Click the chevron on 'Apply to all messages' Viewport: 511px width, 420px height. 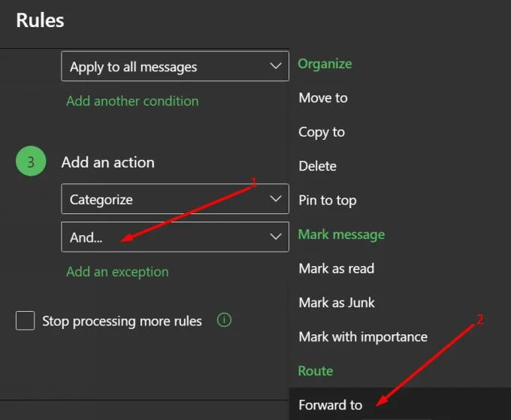pyautogui.click(x=276, y=66)
